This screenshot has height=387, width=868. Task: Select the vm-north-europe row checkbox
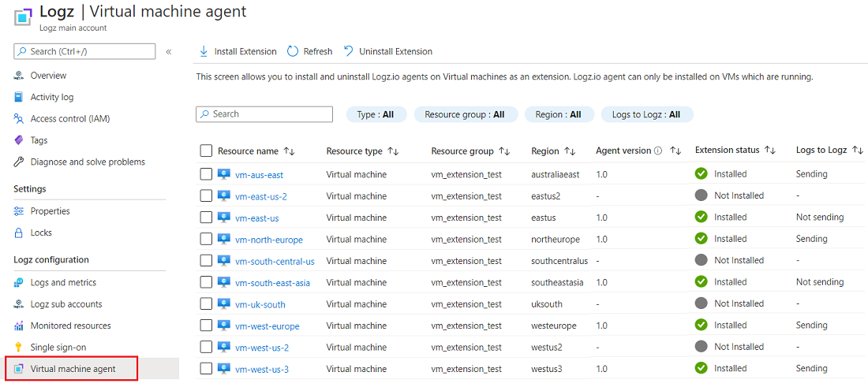pyautogui.click(x=206, y=239)
